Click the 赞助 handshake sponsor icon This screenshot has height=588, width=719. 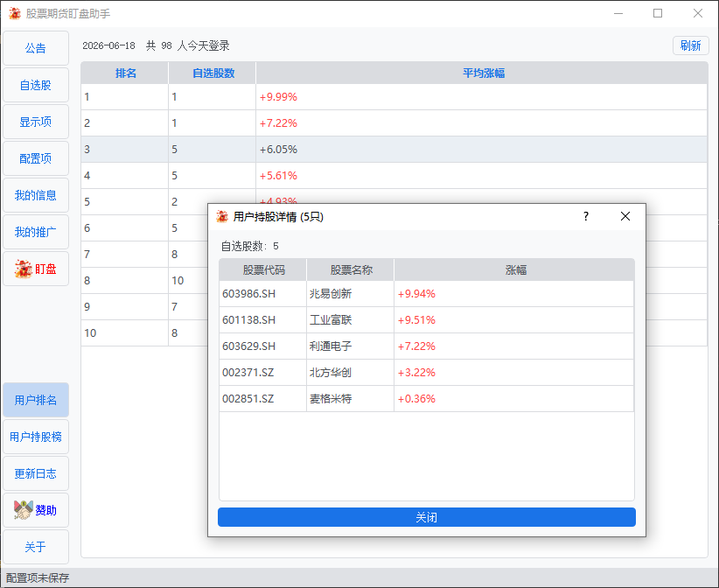[x=24, y=509]
